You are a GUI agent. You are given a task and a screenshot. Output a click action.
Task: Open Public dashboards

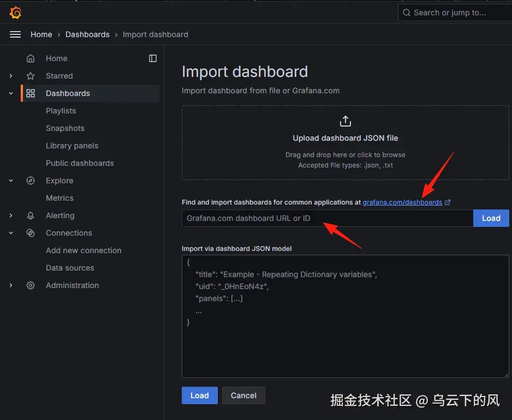(x=80, y=163)
